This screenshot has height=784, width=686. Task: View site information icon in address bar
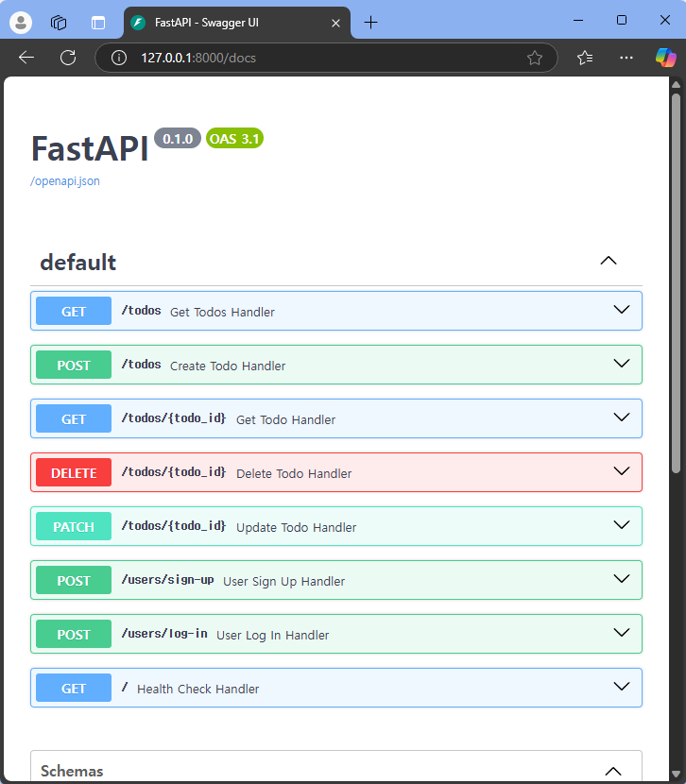(119, 58)
